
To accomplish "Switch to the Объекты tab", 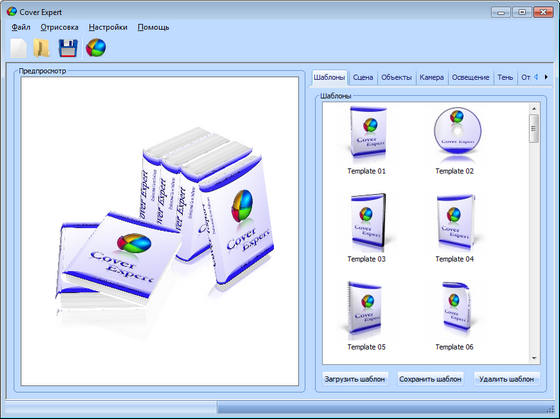I will tap(396, 78).
